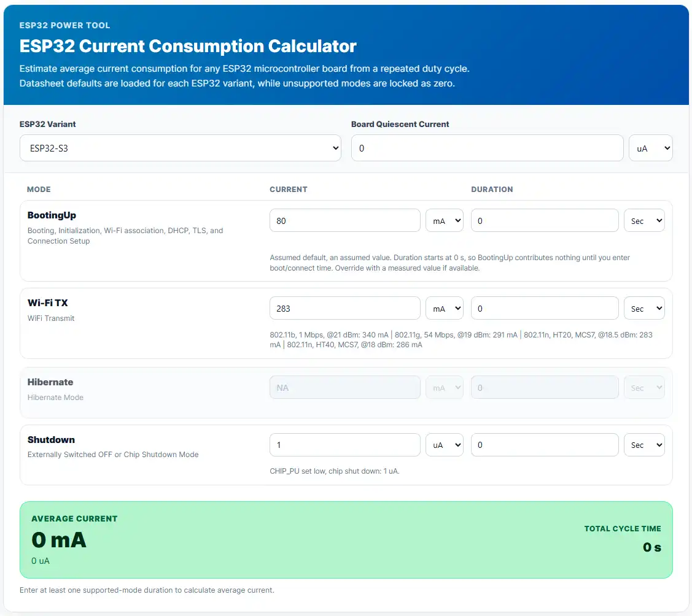Click the disabled Hibernate NA current field
This screenshot has height=616, width=692.
pyautogui.click(x=344, y=388)
